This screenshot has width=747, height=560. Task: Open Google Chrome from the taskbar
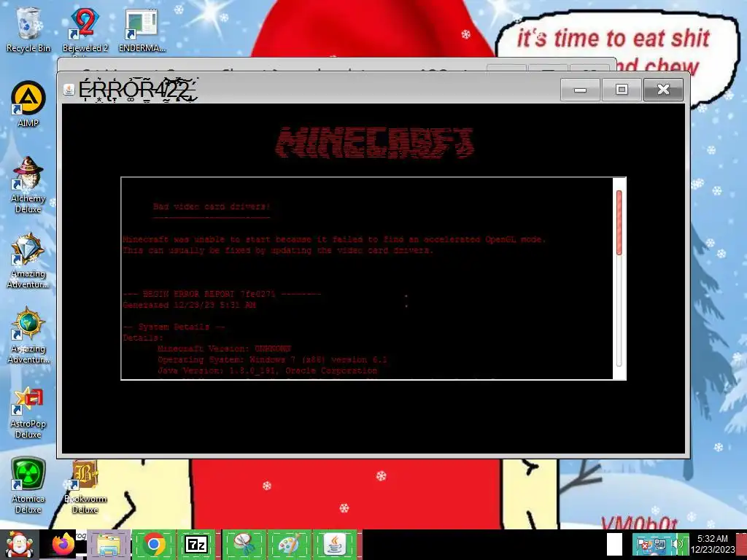click(153, 544)
